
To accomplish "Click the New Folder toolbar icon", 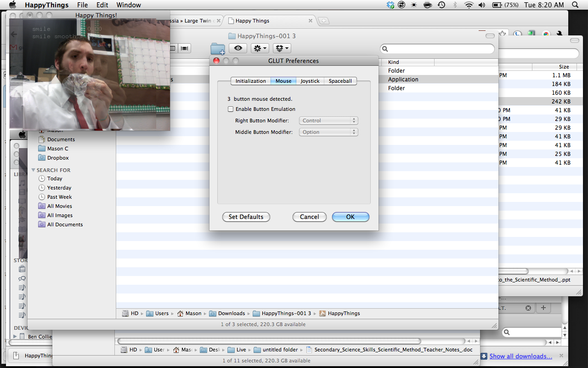I will click(218, 49).
